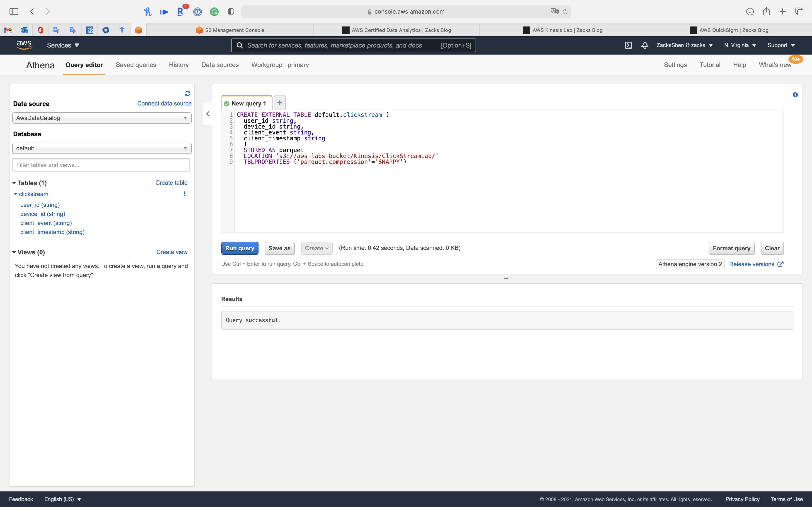This screenshot has width=812, height=507.
Task: Switch to Saved queries tab
Action: pyautogui.click(x=135, y=65)
